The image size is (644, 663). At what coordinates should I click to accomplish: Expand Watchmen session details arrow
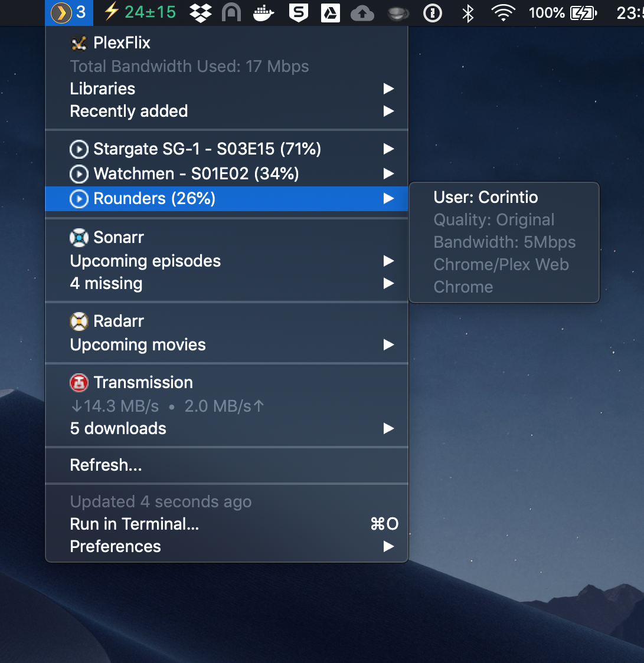pos(388,173)
